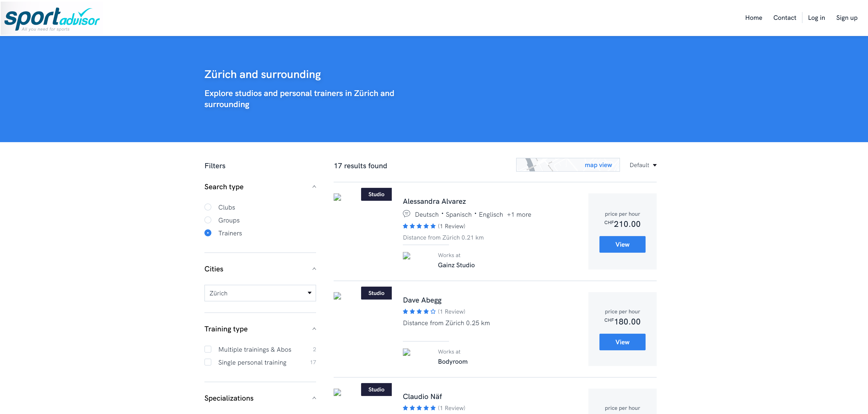
Task: Click Dave Abegg's profile photo
Action: coord(337,296)
